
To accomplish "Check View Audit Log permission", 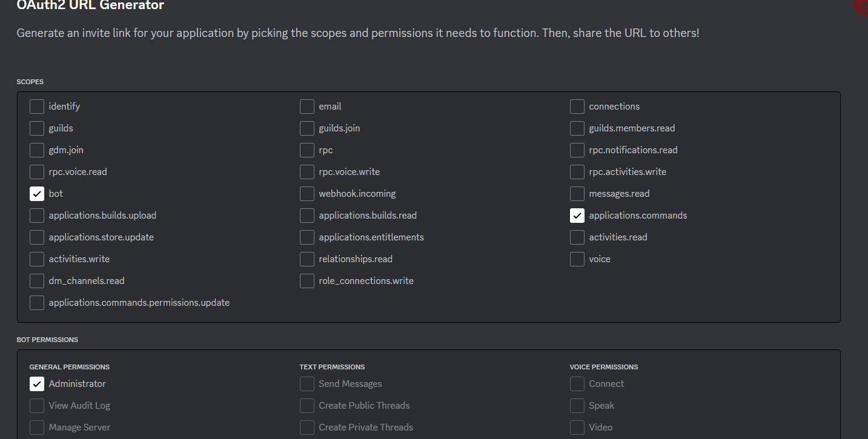I will pos(37,406).
